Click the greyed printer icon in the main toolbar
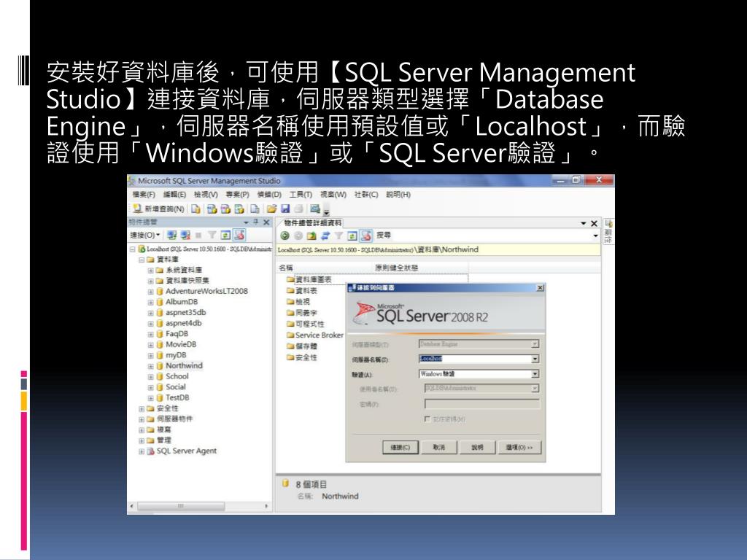The width and height of the screenshot is (747, 560). coord(298,209)
